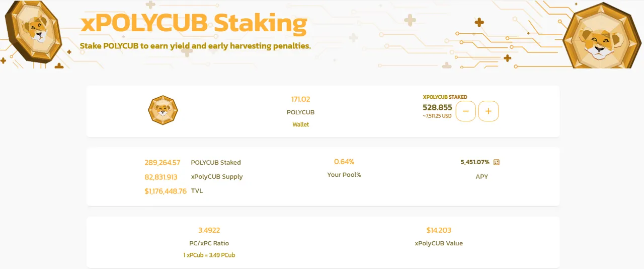Click the xPOLYCUB Staking heading
Screen dimensions: 644x269
point(194,23)
